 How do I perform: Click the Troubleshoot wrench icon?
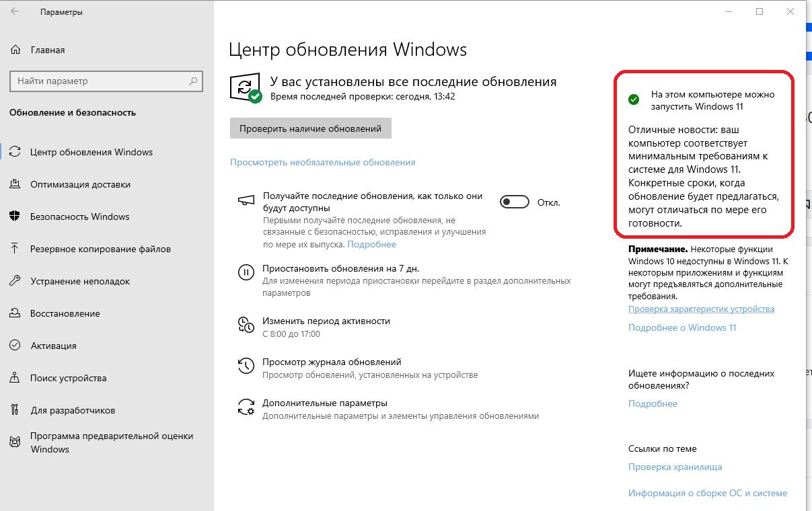coord(15,281)
